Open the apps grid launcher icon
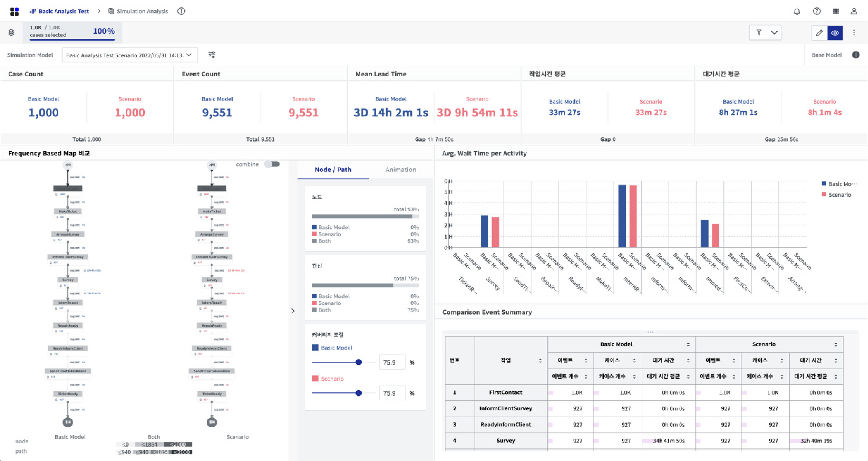This screenshot has height=461, width=868. (836, 11)
